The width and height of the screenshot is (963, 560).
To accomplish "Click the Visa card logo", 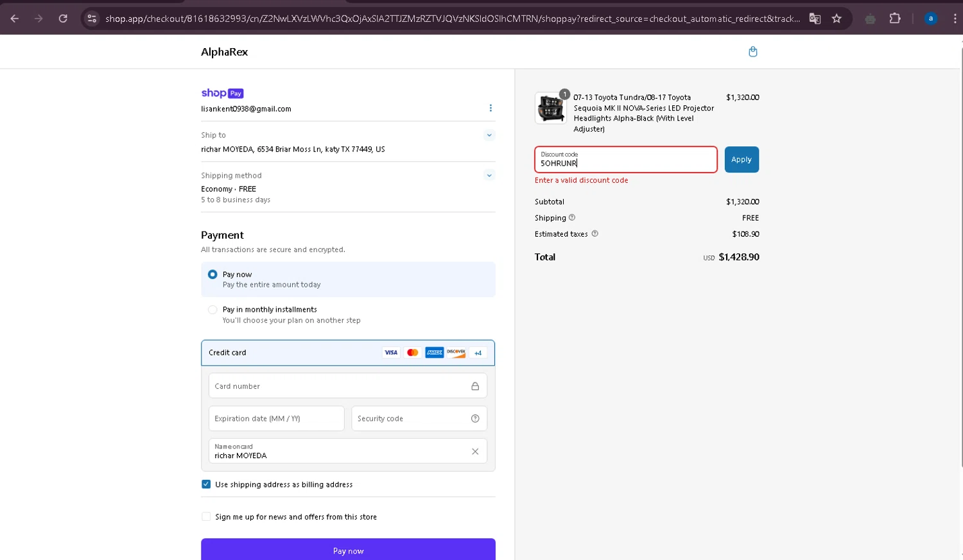I will click(391, 352).
